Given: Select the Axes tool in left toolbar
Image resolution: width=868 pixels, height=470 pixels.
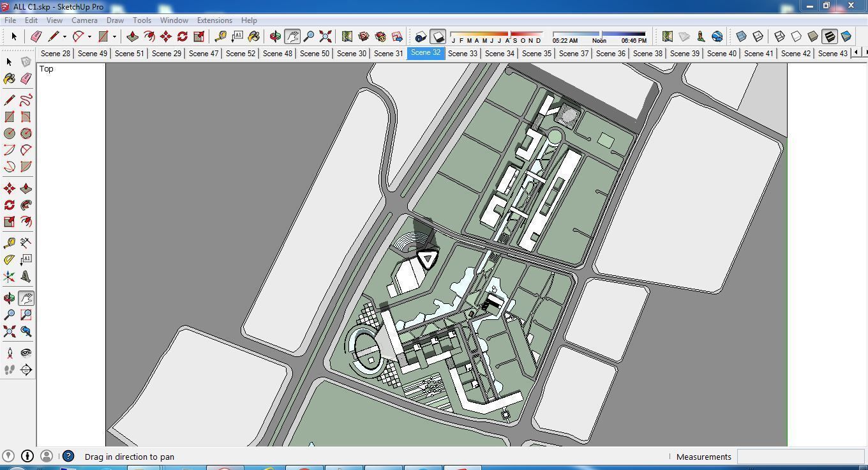Looking at the screenshot, I should (10, 276).
